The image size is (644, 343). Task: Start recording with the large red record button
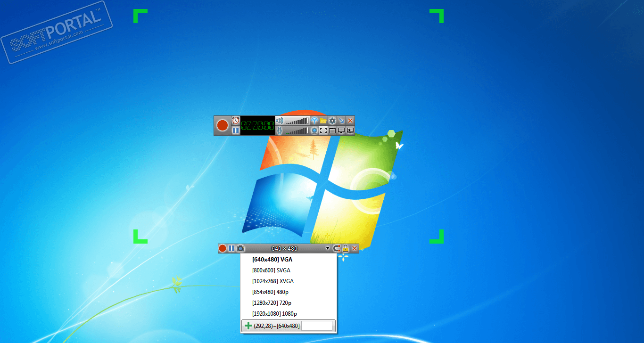click(x=223, y=126)
